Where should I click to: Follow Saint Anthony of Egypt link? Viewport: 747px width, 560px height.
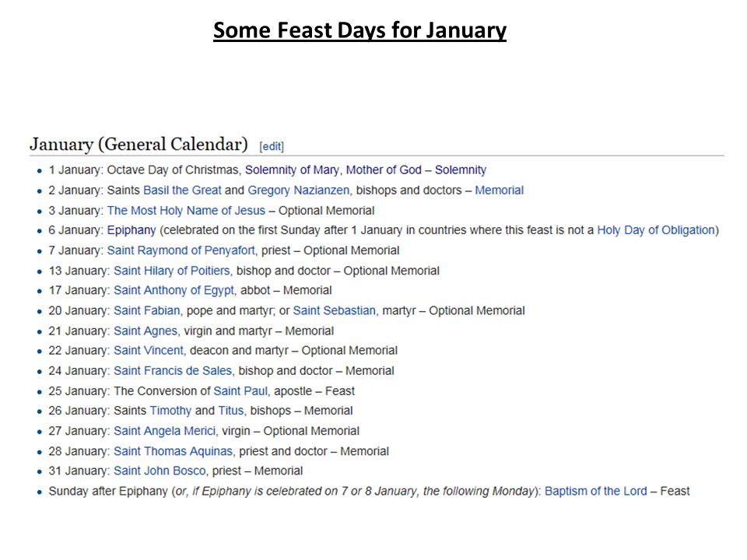coord(174,290)
